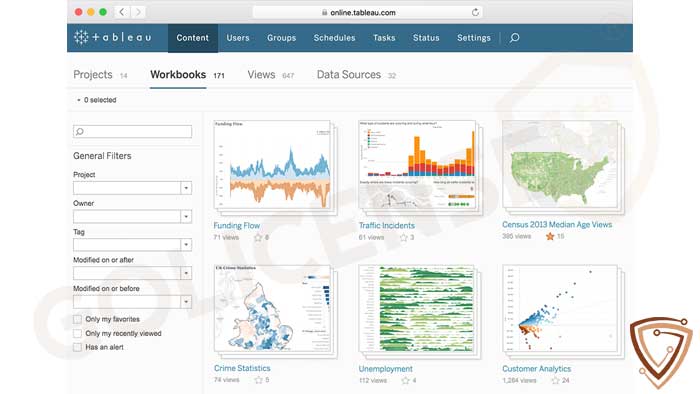Open the Traffic Incidents workbook link
Viewport: 700px width, 394px height.
pyautogui.click(x=387, y=225)
